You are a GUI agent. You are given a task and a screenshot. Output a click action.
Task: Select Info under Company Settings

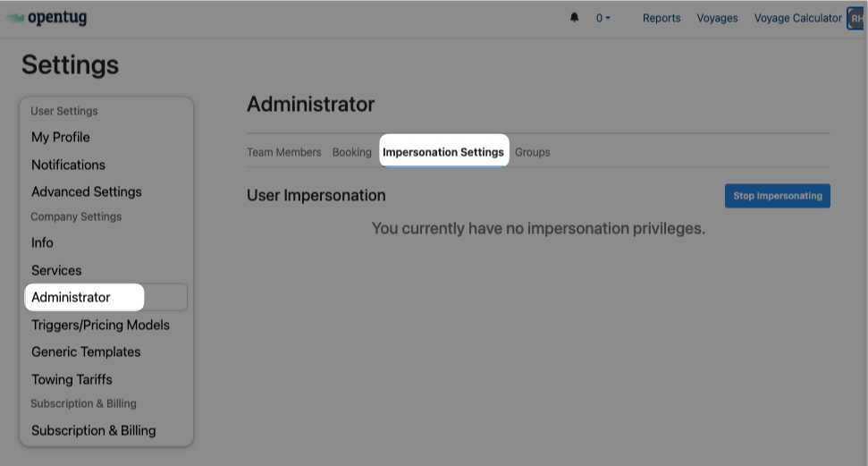pos(42,242)
